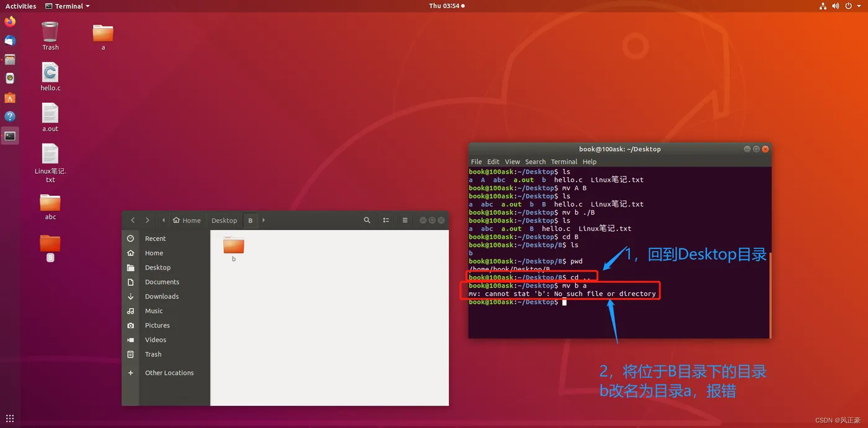868x428 pixels.
Task: Click terminal line 'mv b ./B'
Action: pos(531,212)
